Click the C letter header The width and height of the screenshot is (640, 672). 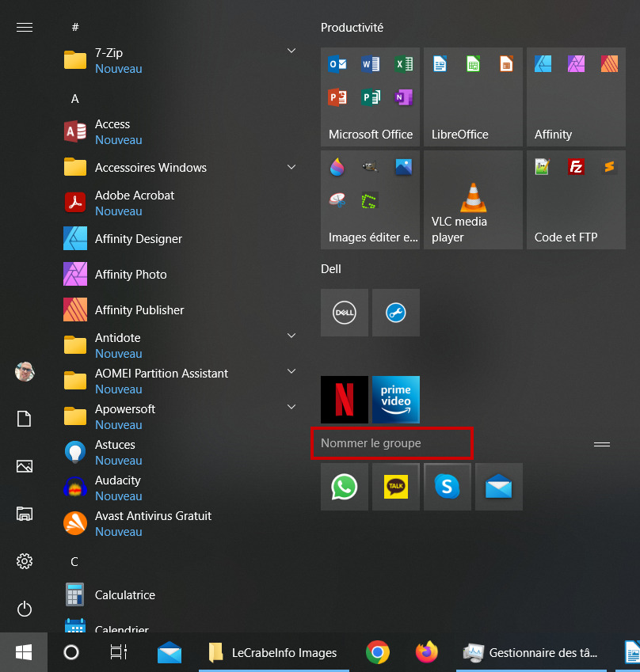point(74,562)
